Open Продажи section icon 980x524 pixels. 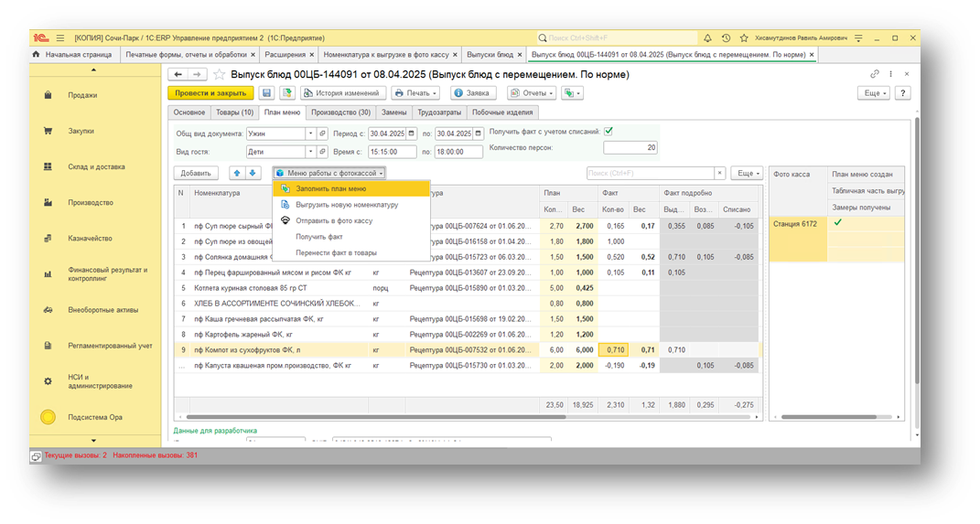click(x=48, y=95)
